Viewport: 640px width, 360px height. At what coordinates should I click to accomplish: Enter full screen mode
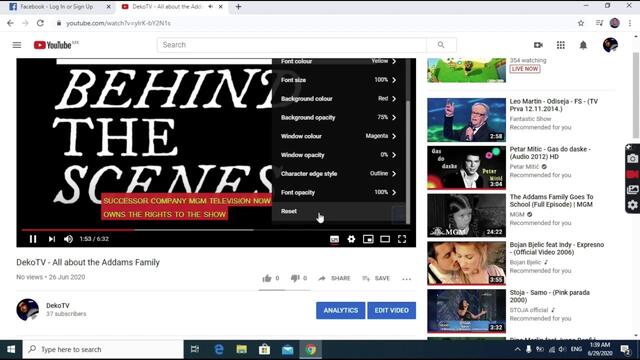coord(402,239)
